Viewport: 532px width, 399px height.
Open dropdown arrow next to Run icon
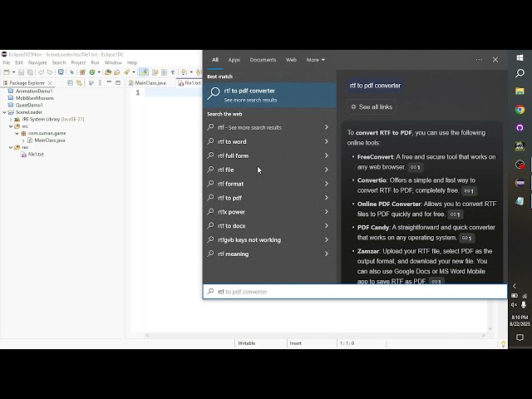(99, 72)
